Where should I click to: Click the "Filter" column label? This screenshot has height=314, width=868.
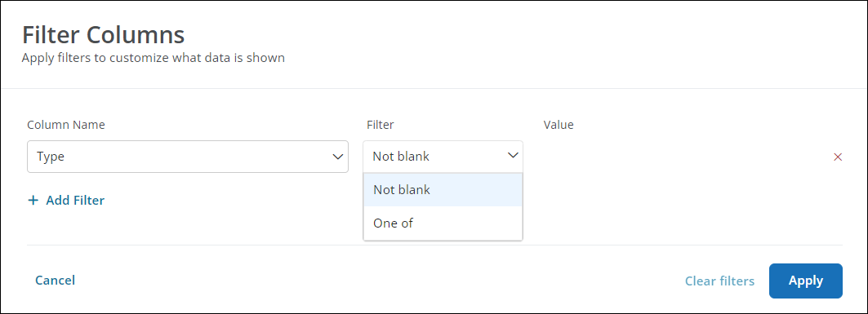[x=381, y=125]
